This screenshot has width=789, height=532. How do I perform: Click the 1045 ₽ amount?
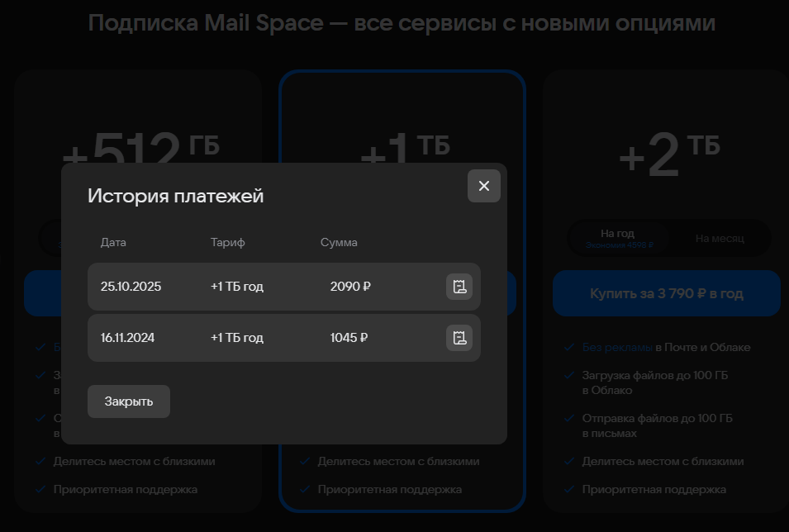(349, 338)
